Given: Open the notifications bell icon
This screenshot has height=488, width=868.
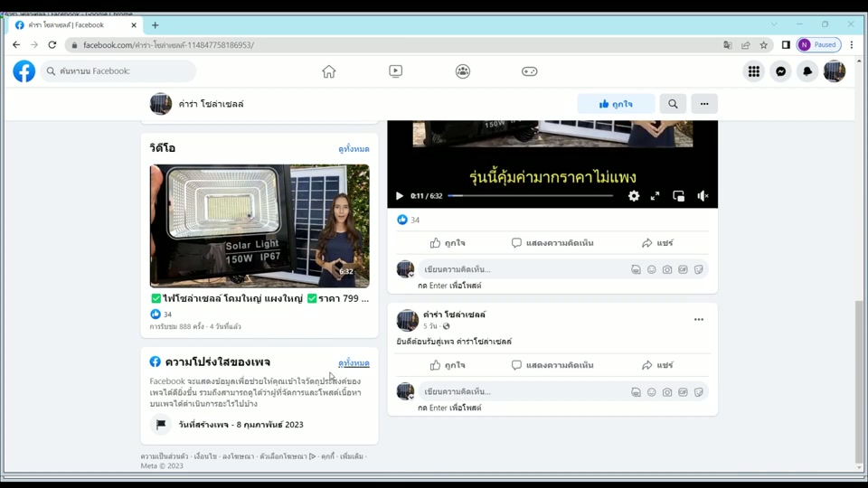Looking at the screenshot, I should (807, 71).
